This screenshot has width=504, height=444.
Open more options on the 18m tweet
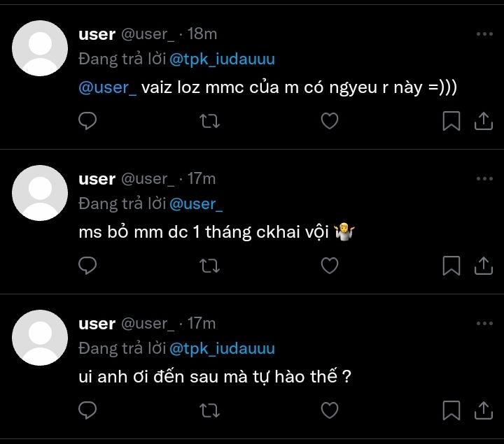484,34
